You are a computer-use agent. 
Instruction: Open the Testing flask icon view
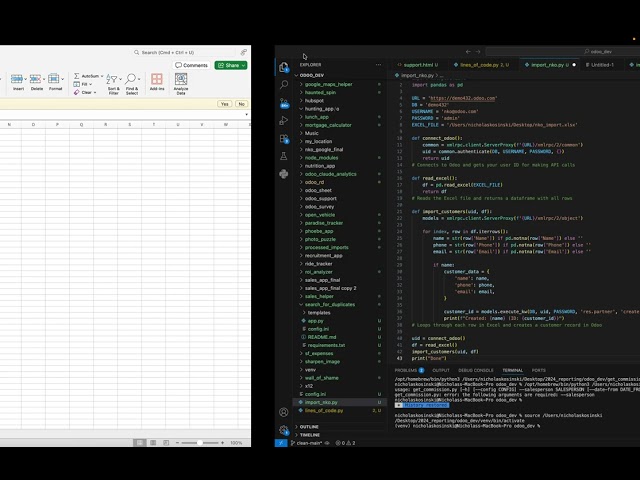pos(284,156)
